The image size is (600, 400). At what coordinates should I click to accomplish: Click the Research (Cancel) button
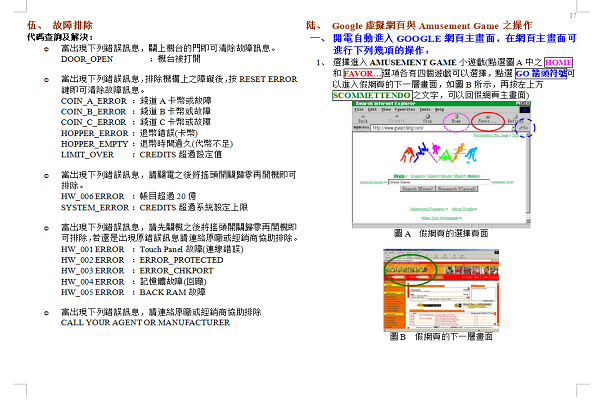tap(457, 189)
